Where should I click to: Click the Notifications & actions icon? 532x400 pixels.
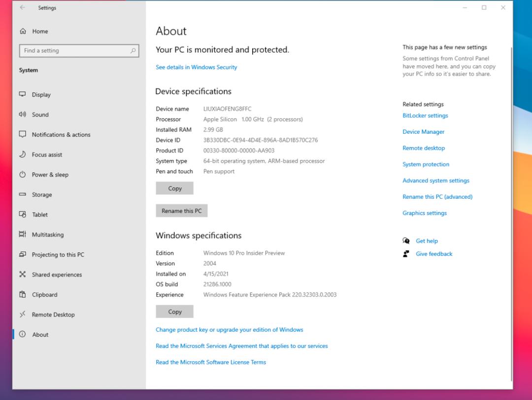[x=22, y=134]
